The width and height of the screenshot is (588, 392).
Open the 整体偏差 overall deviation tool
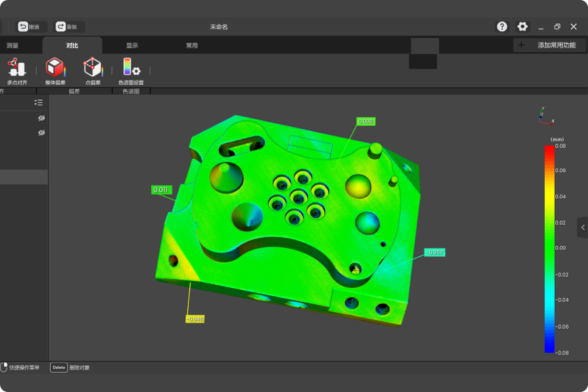tap(55, 71)
